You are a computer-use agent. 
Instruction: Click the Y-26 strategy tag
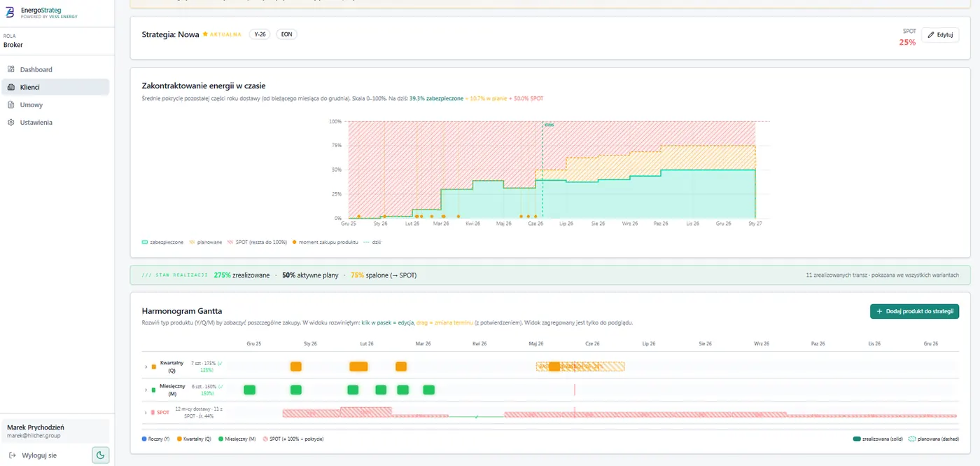[260, 34]
